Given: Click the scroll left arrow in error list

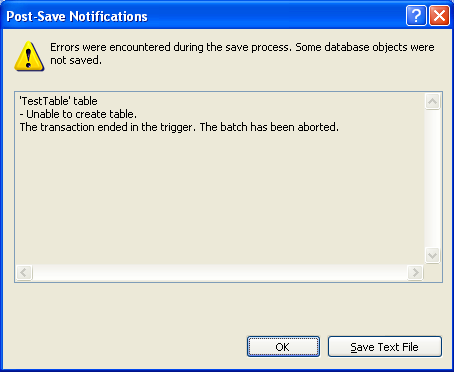Looking at the screenshot, I should pos(24,273).
